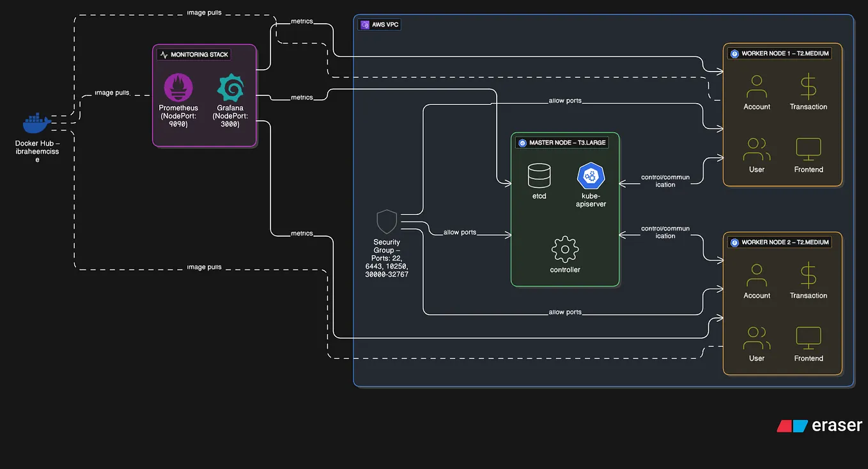Click the kube-apiserver Kubernetes icon
The image size is (868, 469).
[591, 174]
